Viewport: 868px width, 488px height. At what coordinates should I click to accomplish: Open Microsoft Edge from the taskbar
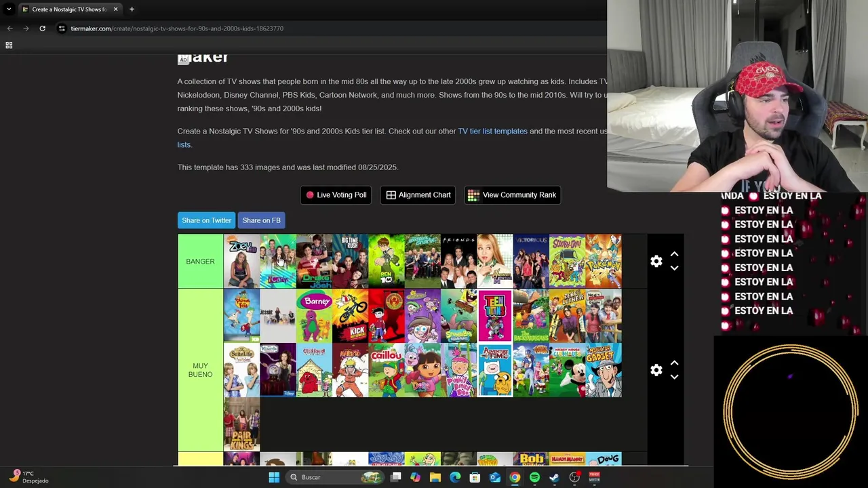tap(455, 477)
